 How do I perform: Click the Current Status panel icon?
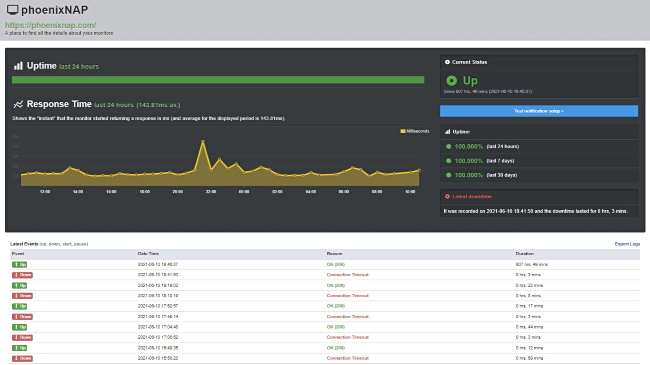[447, 62]
